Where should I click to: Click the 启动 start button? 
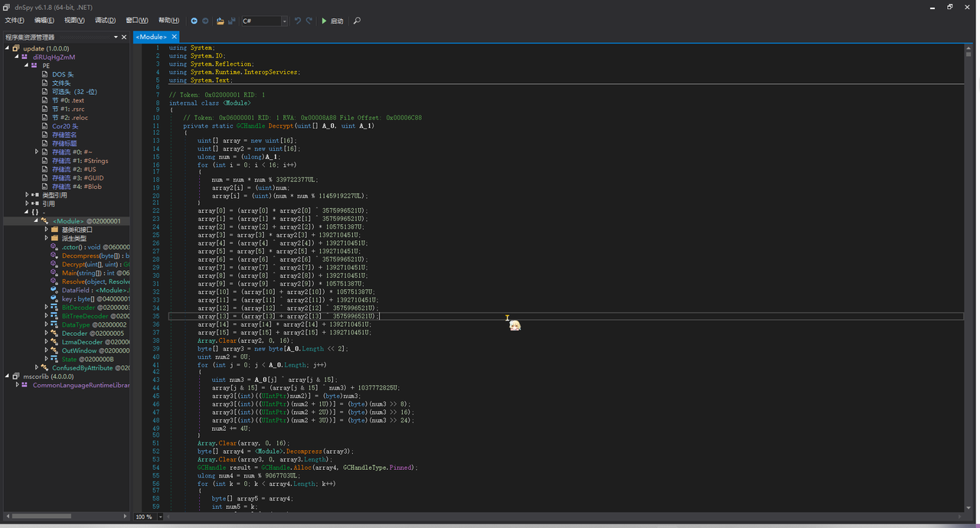[332, 21]
